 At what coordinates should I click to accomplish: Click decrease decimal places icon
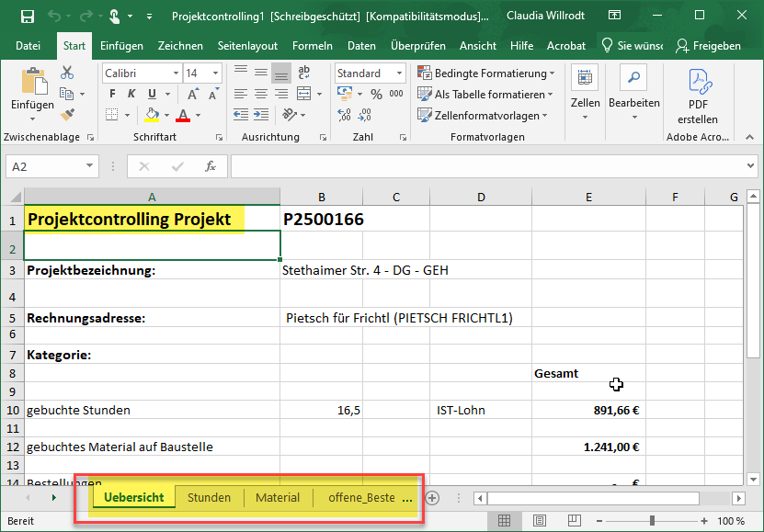click(364, 115)
